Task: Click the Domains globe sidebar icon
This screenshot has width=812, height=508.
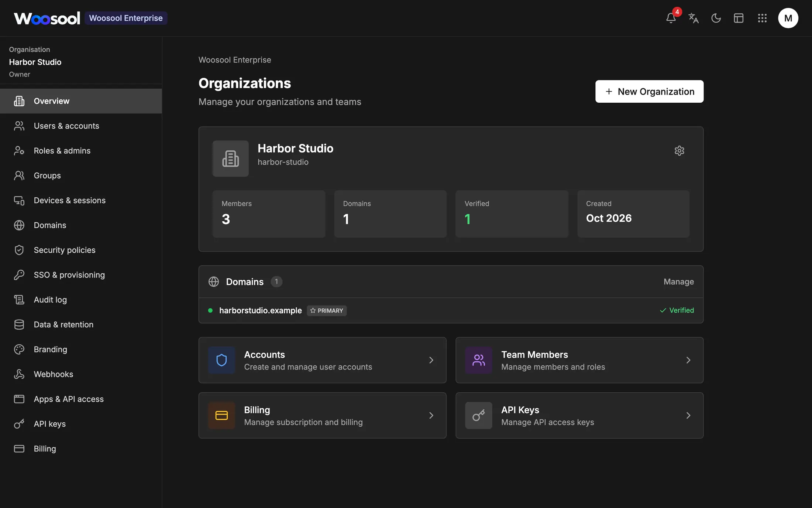Action: [19, 225]
